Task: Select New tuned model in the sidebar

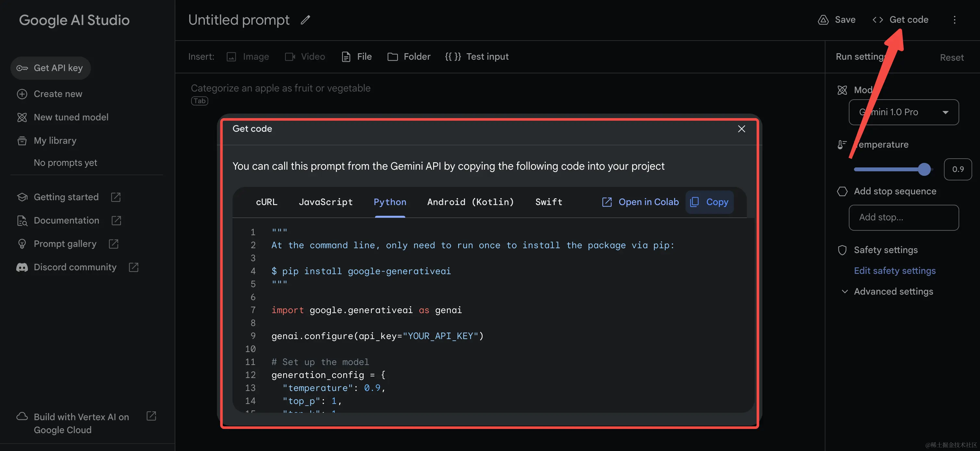Action: click(71, 117)
